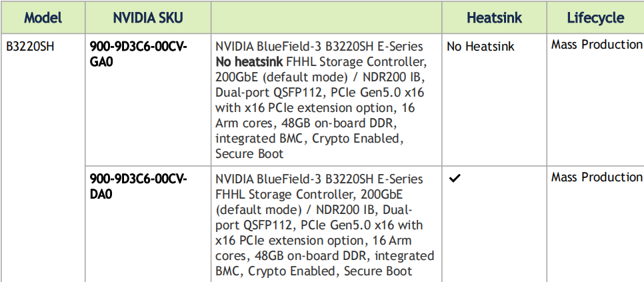The height and width of the screenshot is (282, 644).
Task: Click Mass Production for the DA0 row
Action: pyautogui.click(x=597, y=177)
